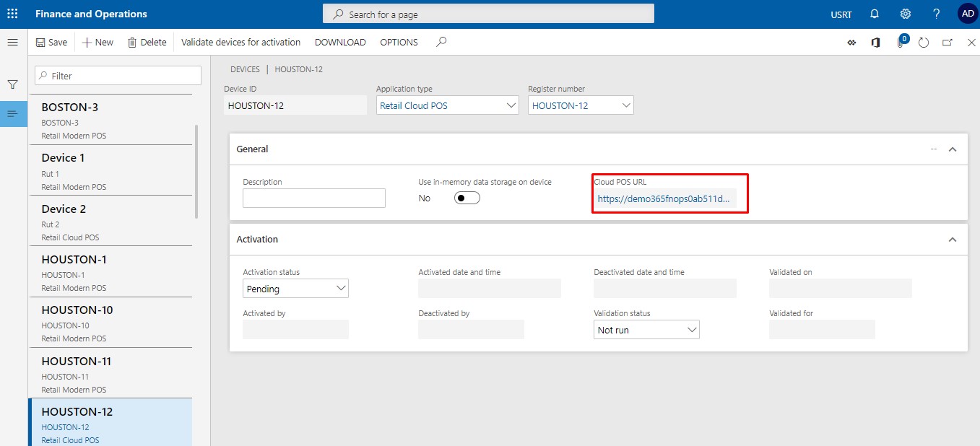
Task: Toggle Use in-memory data storage on device
Action: click(467, 198)
